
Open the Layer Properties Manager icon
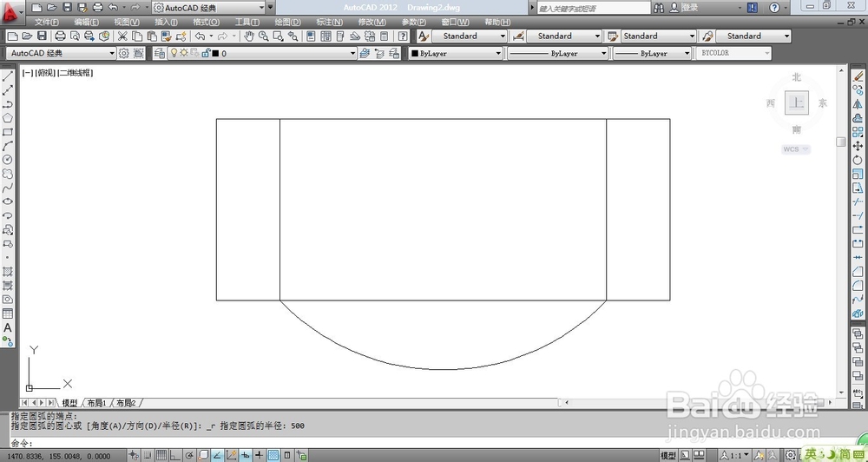[x=160, y=53]
